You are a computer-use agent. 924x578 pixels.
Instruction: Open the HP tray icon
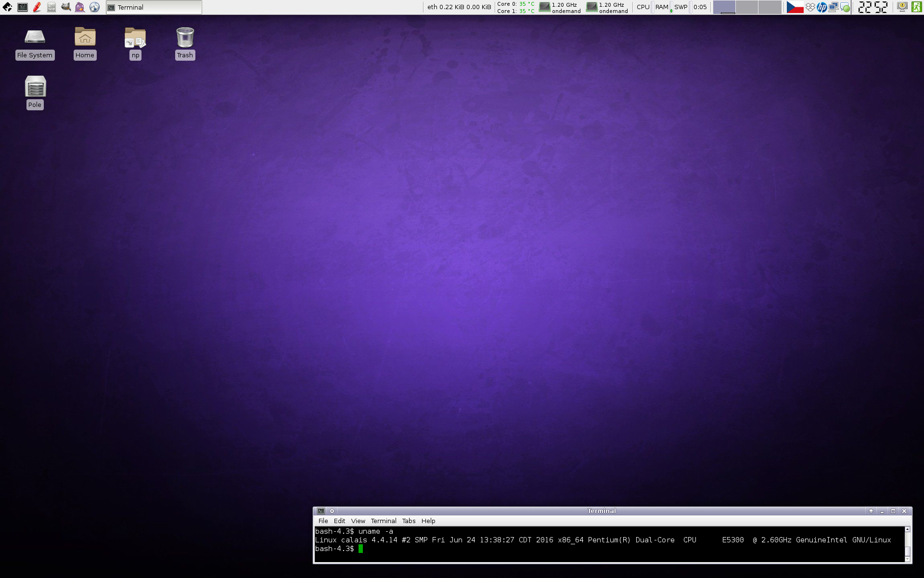821,7
